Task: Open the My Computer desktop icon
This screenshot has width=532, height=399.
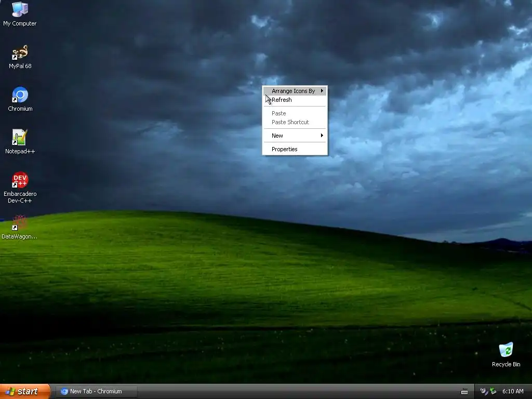Action: point(20,14)
